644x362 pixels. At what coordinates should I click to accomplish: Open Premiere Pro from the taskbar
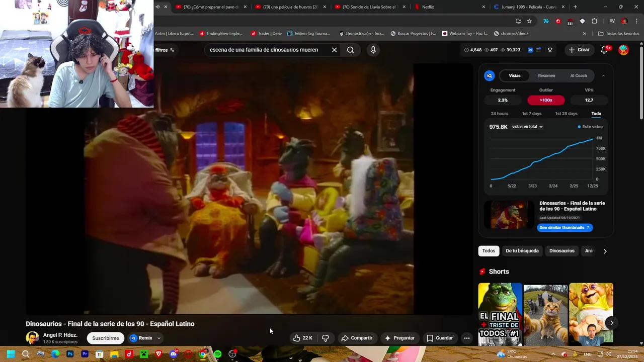[x=85, y=354]
